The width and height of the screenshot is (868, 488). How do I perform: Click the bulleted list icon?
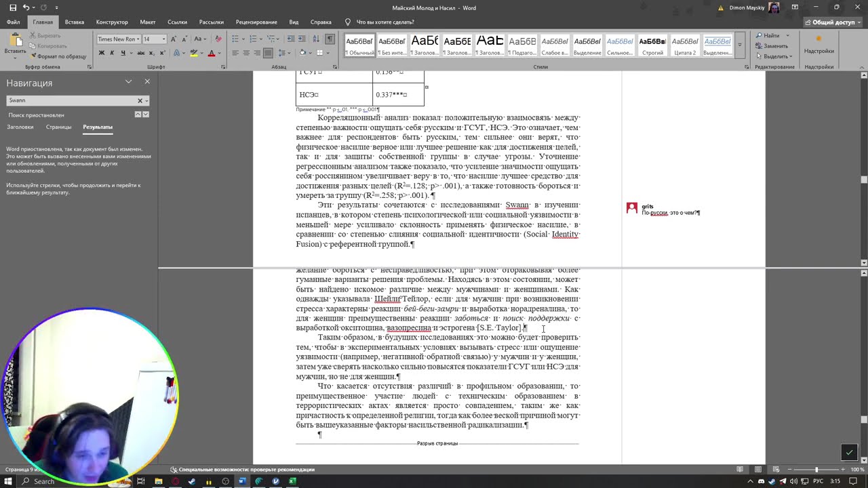tap(236, 39)
